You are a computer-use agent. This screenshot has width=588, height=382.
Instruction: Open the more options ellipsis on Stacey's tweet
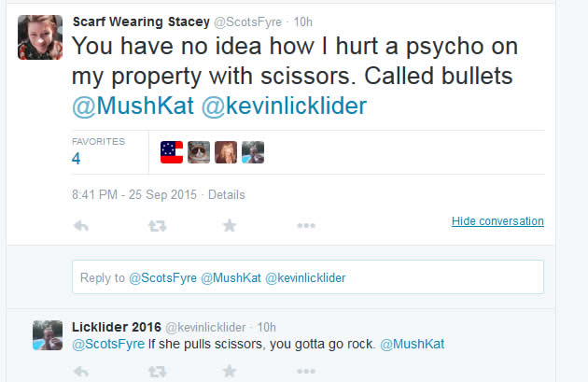(306, 225)
